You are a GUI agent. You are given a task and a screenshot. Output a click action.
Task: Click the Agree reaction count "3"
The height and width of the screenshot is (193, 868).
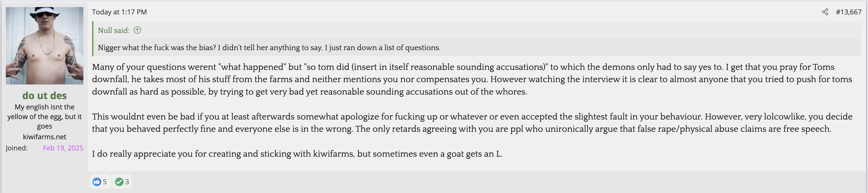[x=127, y=182]
